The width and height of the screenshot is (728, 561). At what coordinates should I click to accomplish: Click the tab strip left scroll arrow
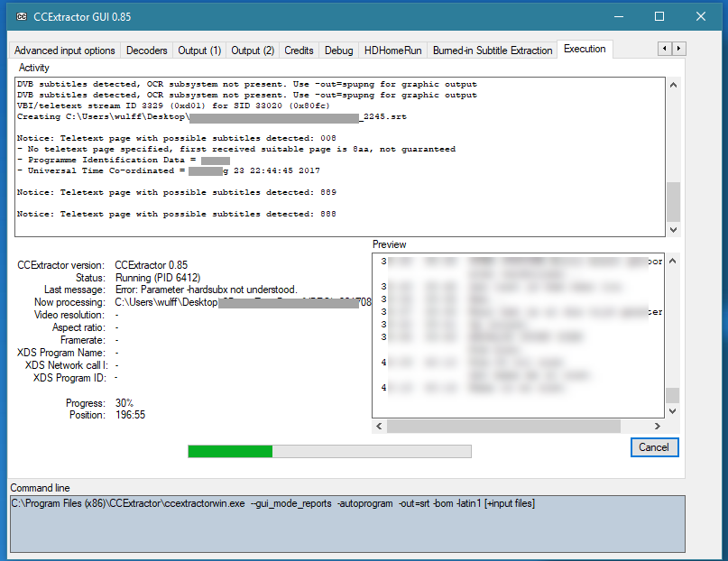pos(665,49)
